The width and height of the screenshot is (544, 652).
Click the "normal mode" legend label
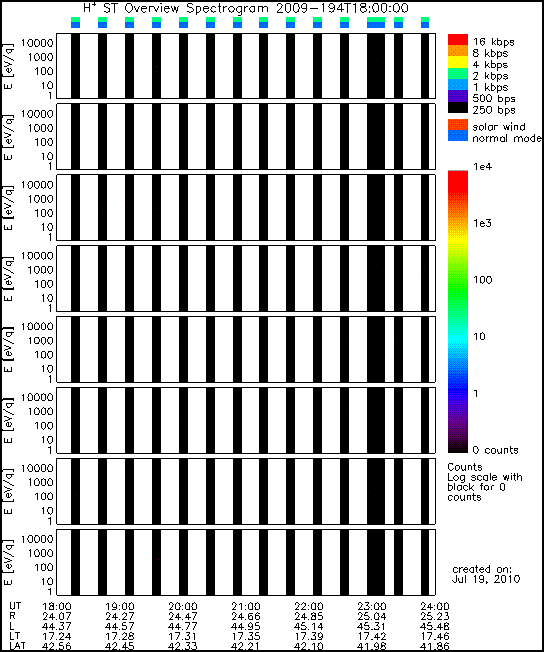[x=507, y=138]
